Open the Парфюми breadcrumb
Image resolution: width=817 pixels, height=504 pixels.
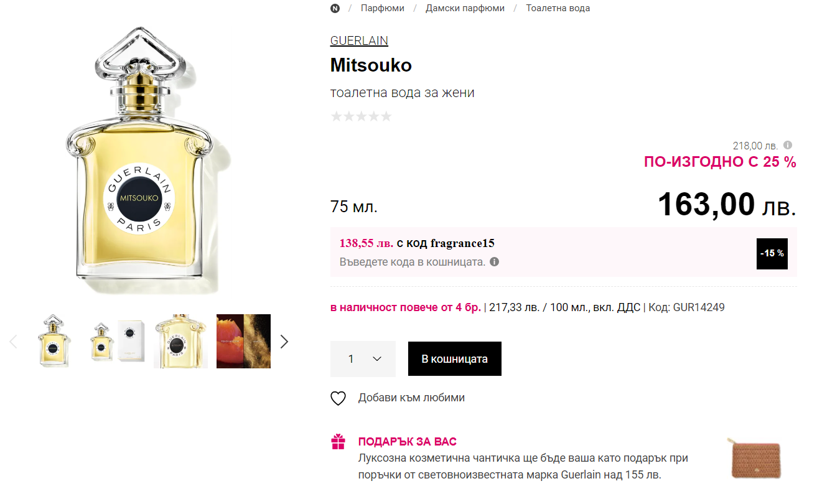[x=383, y=8]
